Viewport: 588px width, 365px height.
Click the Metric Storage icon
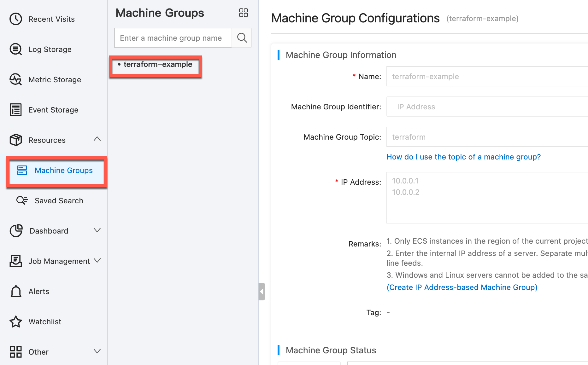click(x=16, y=79)
